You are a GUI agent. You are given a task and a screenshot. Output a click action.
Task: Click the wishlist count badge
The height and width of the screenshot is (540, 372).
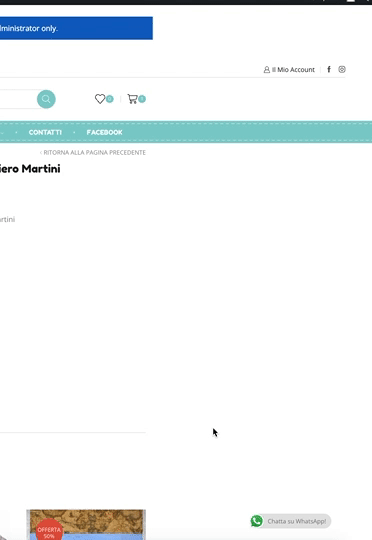[x=110, y=99]
